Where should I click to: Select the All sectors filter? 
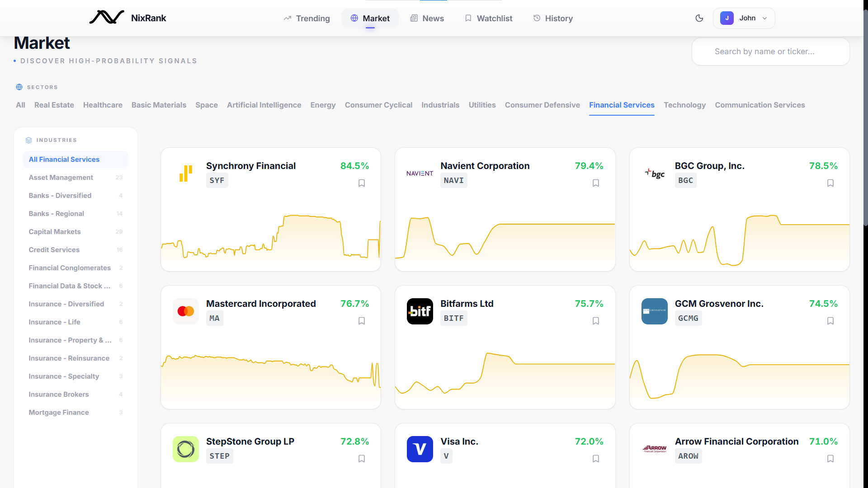(x=20, y=105)
